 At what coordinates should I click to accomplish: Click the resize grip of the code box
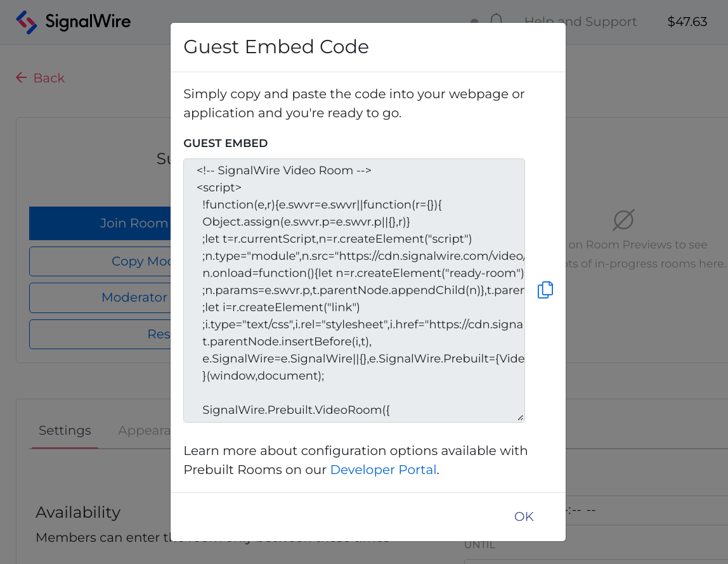pos(520,416)
